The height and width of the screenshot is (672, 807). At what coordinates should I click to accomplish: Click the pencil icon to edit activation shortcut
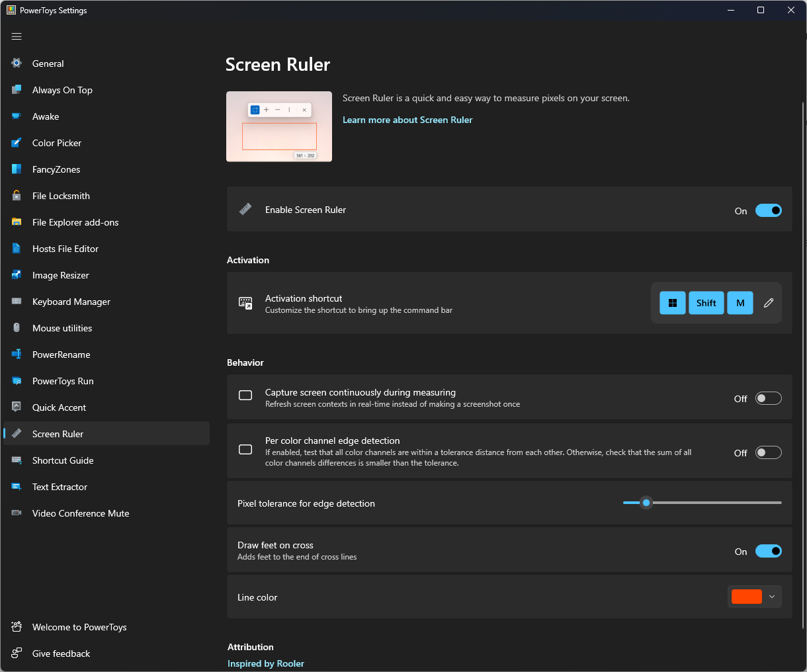[x=768, y=302]
